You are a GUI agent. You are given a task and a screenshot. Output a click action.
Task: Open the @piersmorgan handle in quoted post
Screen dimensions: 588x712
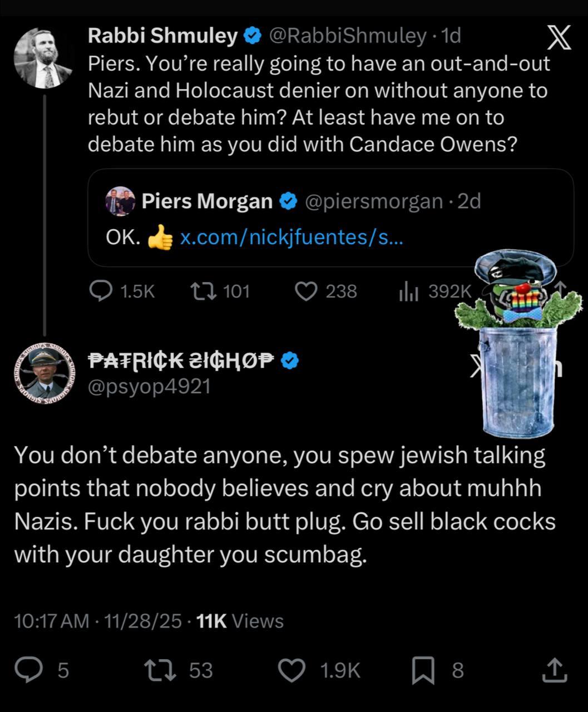pos(374,201)
